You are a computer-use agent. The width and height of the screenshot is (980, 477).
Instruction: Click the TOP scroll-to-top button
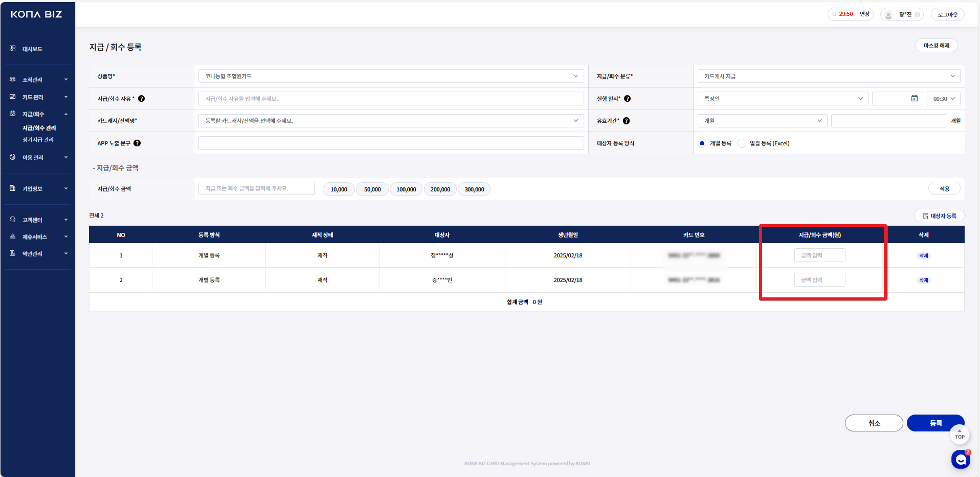point(960,435)
